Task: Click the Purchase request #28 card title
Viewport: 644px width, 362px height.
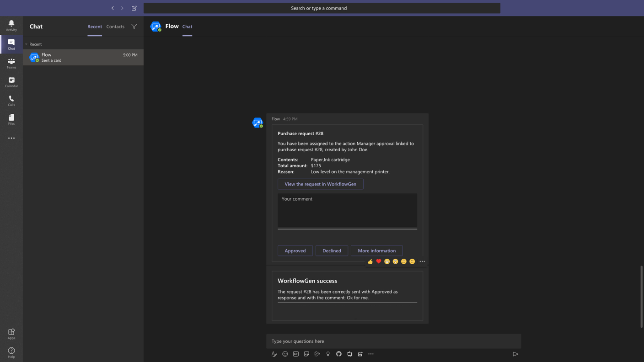Action: (x=301, y=133)
